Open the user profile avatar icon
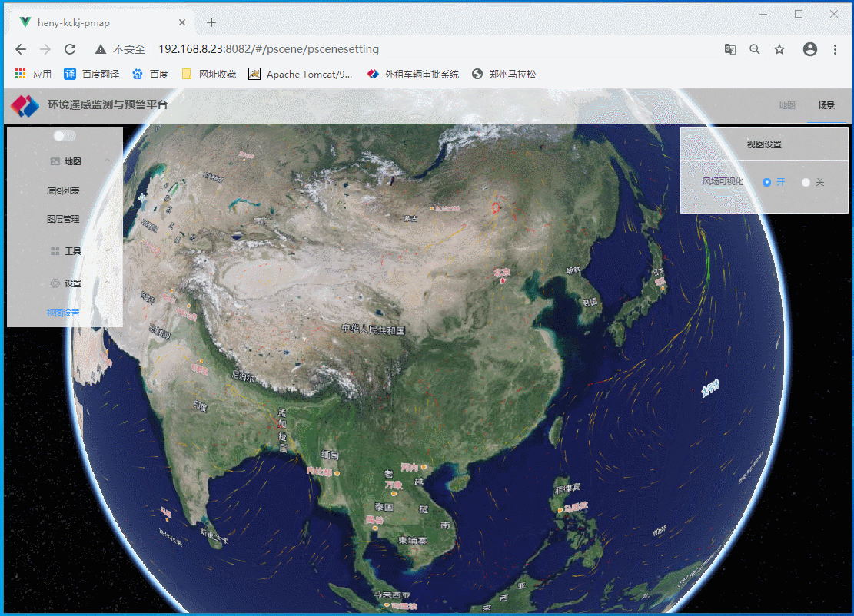The image size is (854, 616). (810, 49)
